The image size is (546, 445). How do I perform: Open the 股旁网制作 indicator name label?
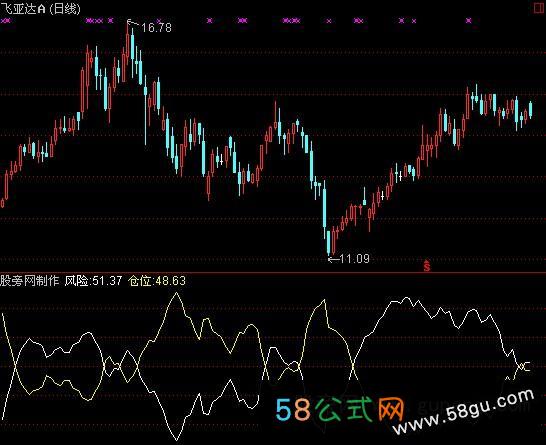point(30,281)
